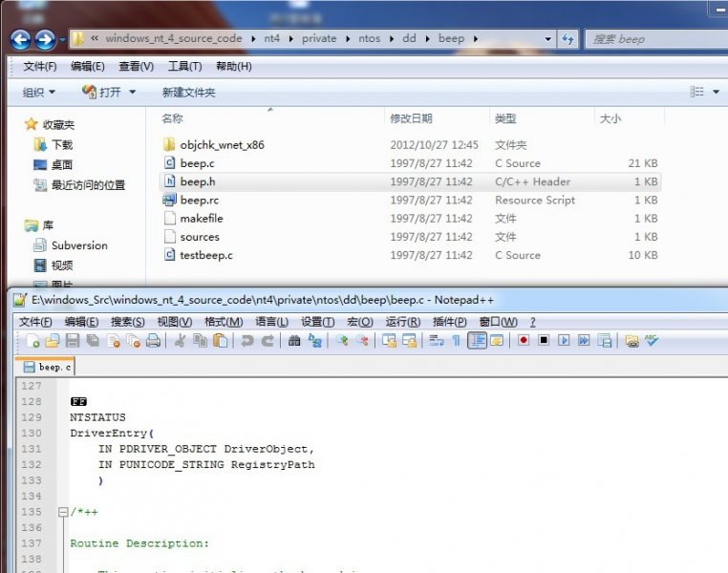This screenshot has height=573, width=728.
Task: Print the current document in Notepad++
Action: click(153, 341)
